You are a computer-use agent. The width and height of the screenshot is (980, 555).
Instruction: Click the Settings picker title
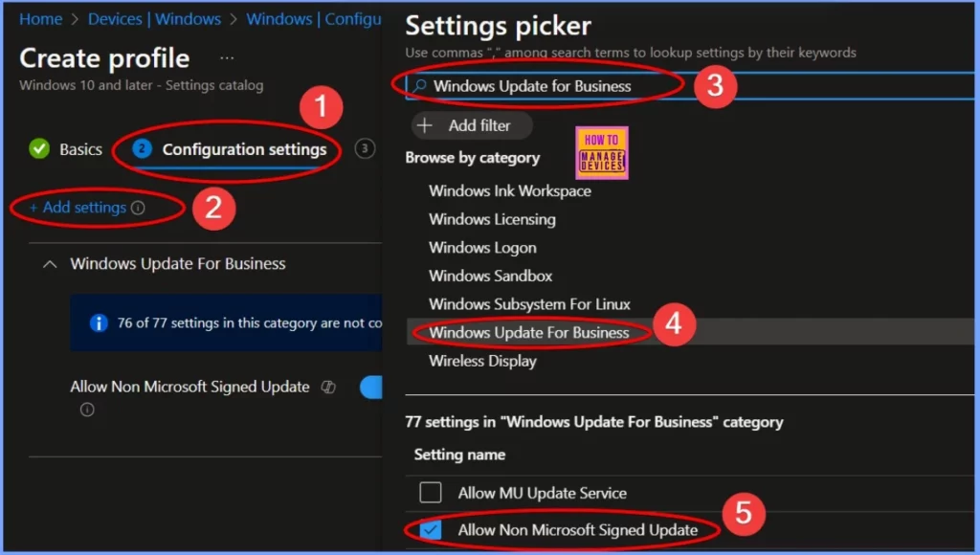click(x=498, y=26)
